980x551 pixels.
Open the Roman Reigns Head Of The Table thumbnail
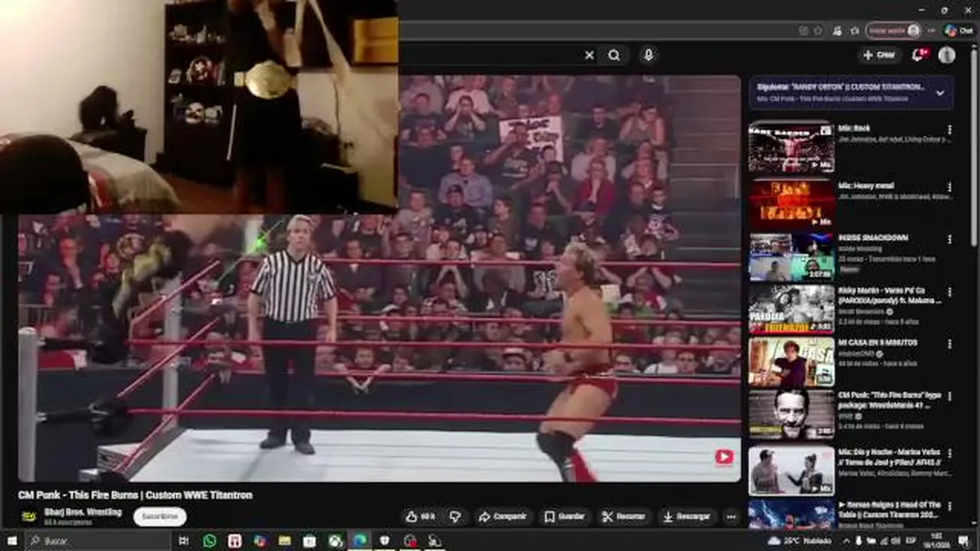point(792,515)
